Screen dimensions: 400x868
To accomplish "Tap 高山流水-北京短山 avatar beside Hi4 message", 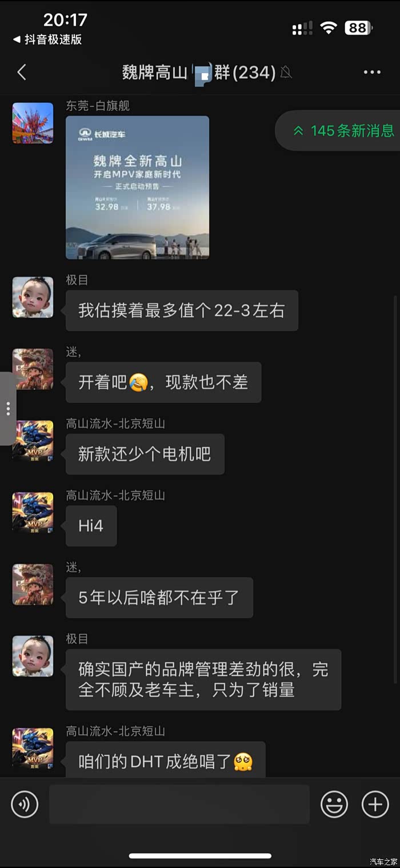I will click(x=33, y=513).
